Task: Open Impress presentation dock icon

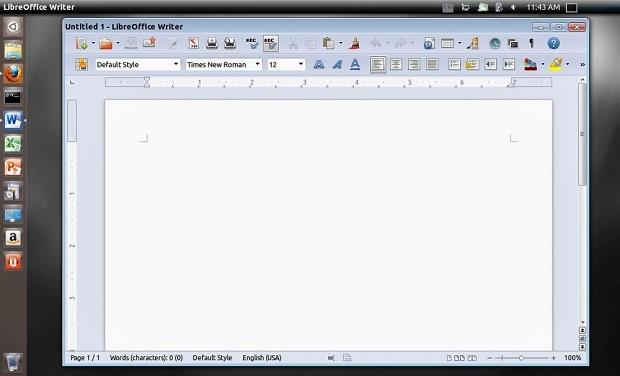Action: coord(13,167)
